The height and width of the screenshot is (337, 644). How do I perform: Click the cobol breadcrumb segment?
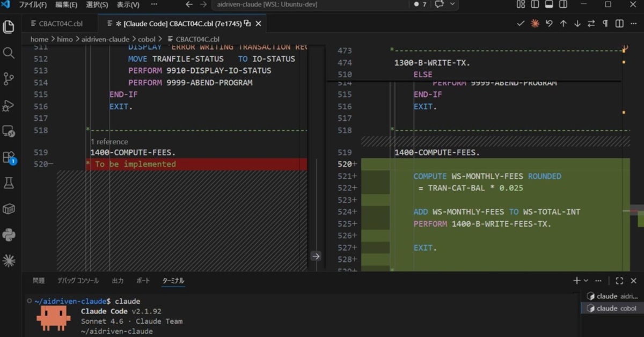coord(147,39)
